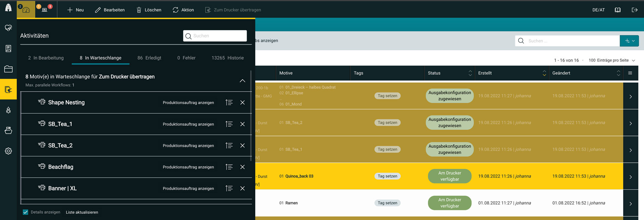Click the logout icon at top right
This screenshot has width=644, height=220.
pyautogui.click(x=634, y=10)
